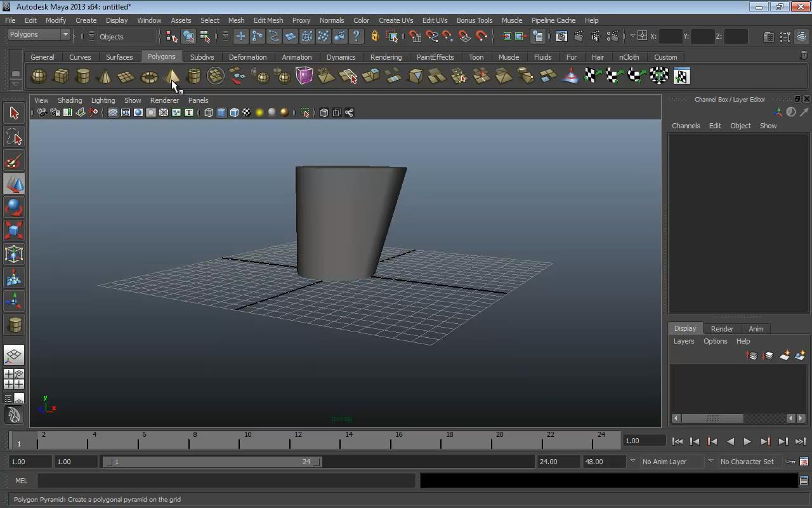Switch to the Rendering shelf tab
The width and height of the screenshot is (812, 508).
[386, 57]
